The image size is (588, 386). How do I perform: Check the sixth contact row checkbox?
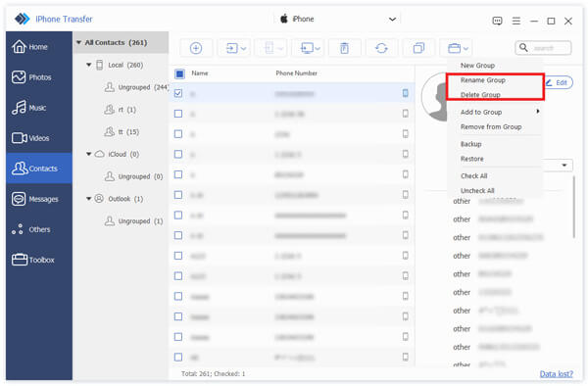tap(178, 195)
